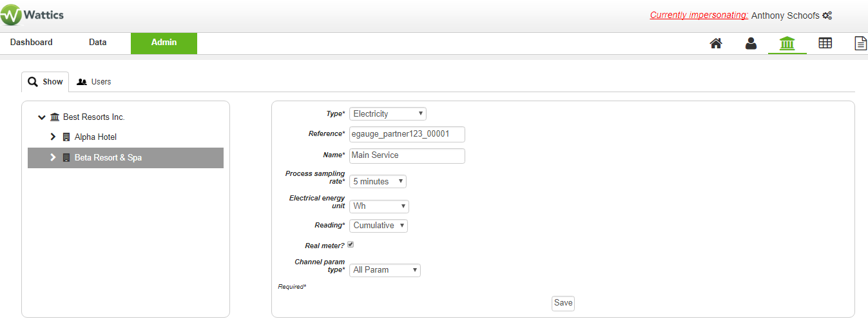Collapse the Best Resorts Inc. node

click(x=42, y=117)
